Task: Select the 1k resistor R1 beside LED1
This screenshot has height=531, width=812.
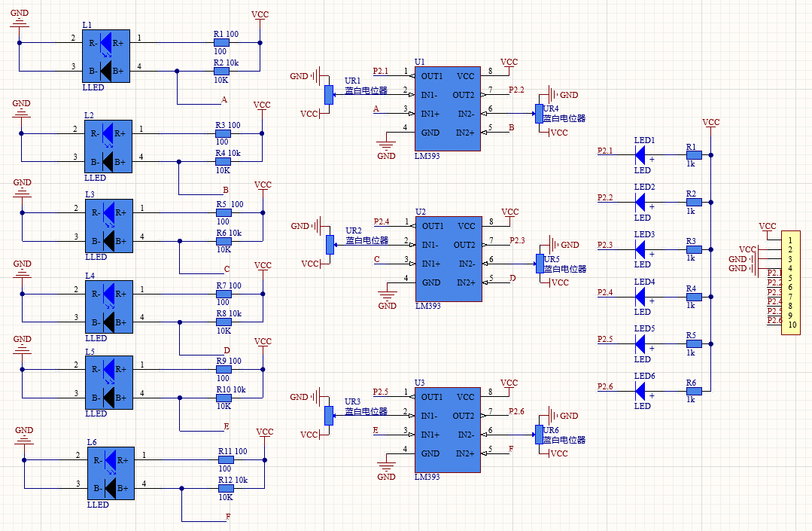Action: [x=694, y=155]
